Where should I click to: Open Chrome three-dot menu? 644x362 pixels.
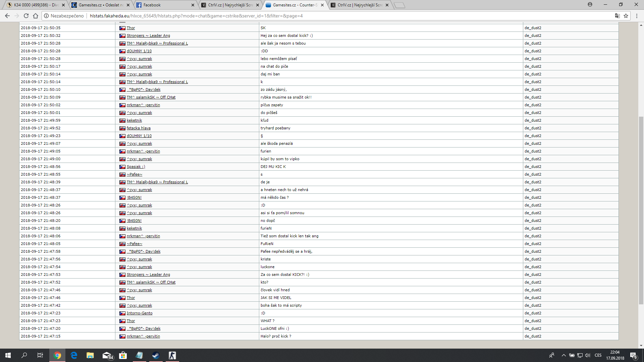(637, 16)
